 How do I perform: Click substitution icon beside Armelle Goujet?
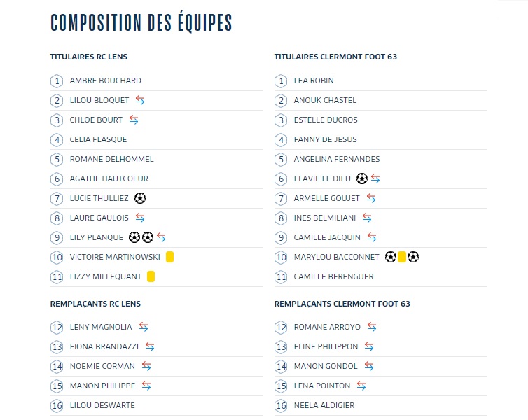coord(371,198)
